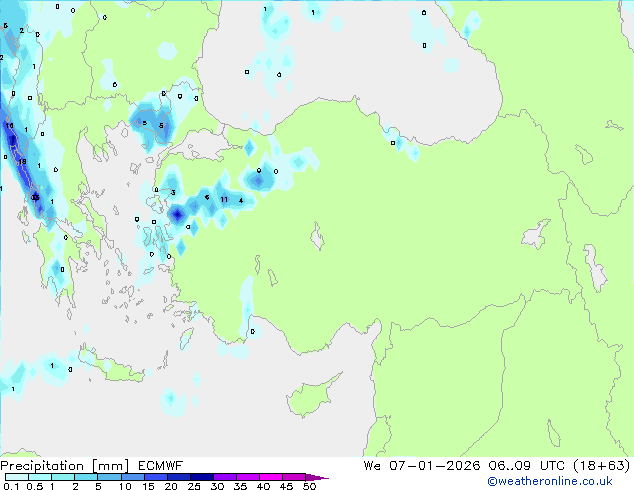The image size is (634, 490).
Task: Select the 20–25 mm legend color box
Action: coord(178,477)
